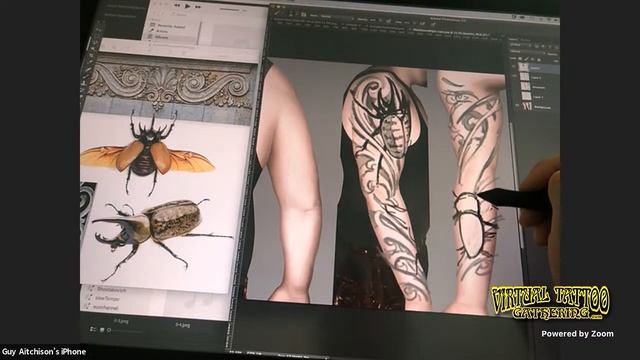Click the first .jpg filename label at bottom

click(121, 322)
